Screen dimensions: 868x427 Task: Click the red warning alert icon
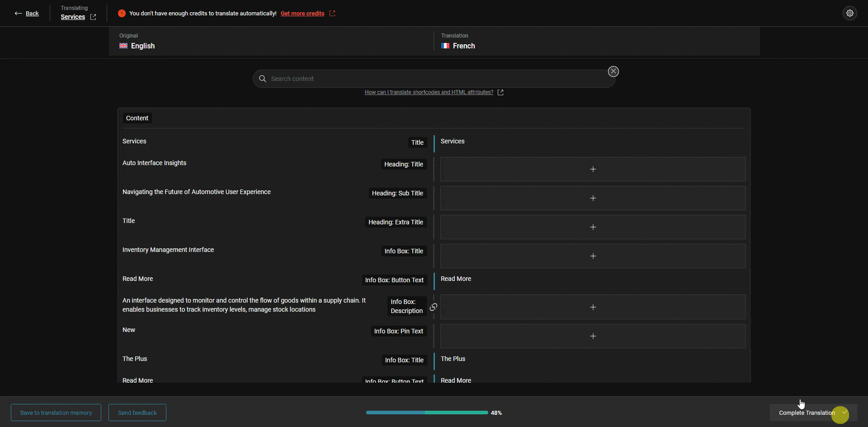tap(122, 13)
